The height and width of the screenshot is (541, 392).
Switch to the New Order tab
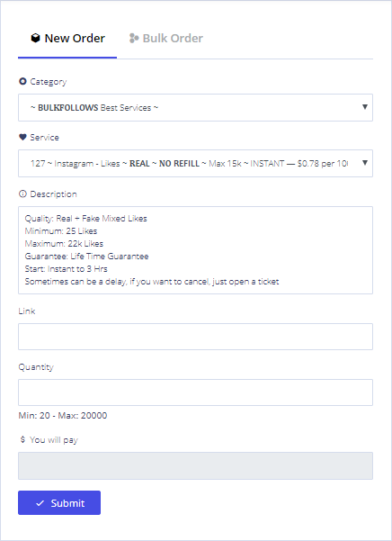point(67,39)
